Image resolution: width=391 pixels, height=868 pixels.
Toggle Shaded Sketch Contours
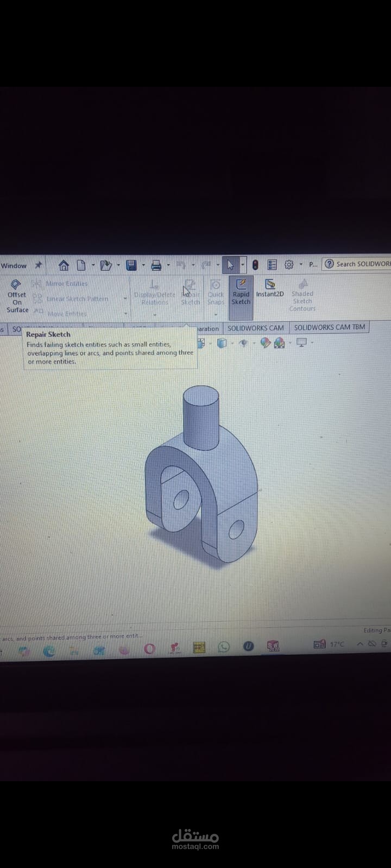[302, 296]
